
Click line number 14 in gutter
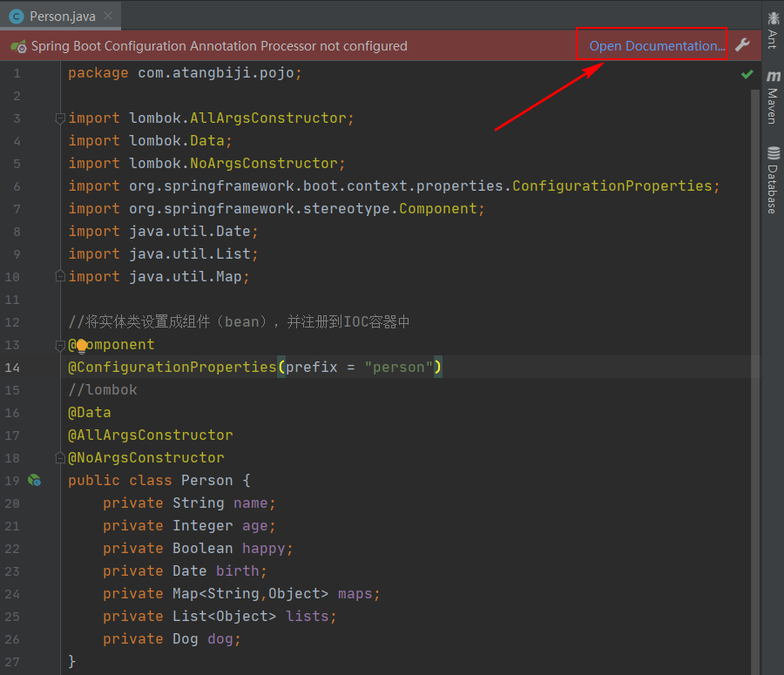pyautogui.click(x=12, y=368)
